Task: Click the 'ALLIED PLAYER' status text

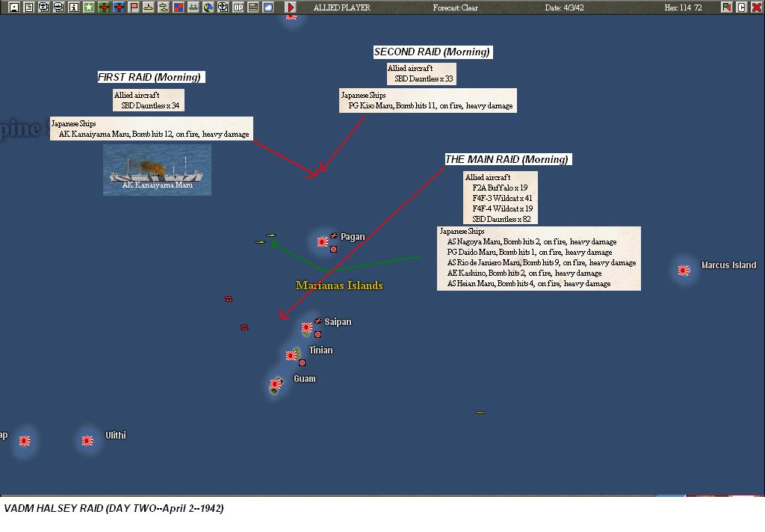Action: (x=342, y=7)
